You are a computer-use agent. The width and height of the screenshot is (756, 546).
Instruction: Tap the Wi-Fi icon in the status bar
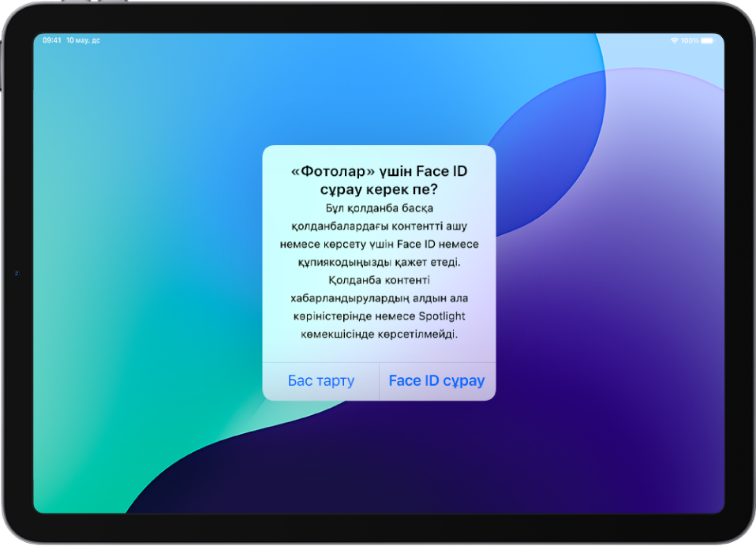(675, 40)
